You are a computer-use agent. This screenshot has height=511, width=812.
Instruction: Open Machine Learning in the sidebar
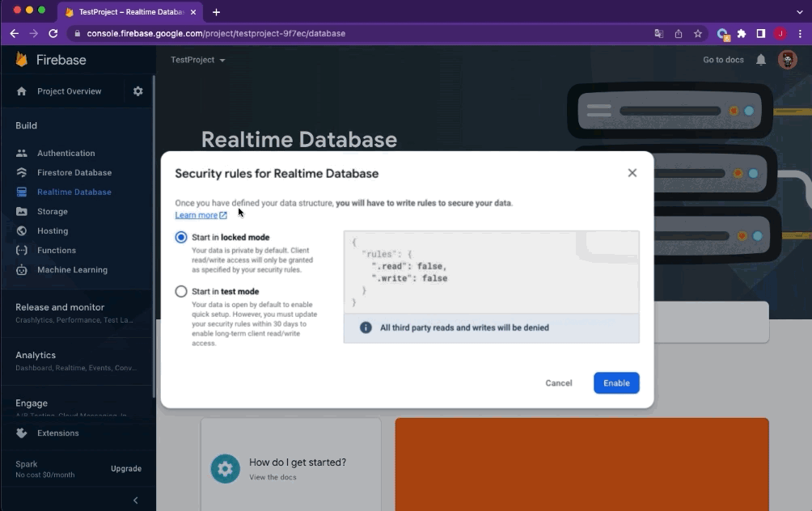point(73,270)
